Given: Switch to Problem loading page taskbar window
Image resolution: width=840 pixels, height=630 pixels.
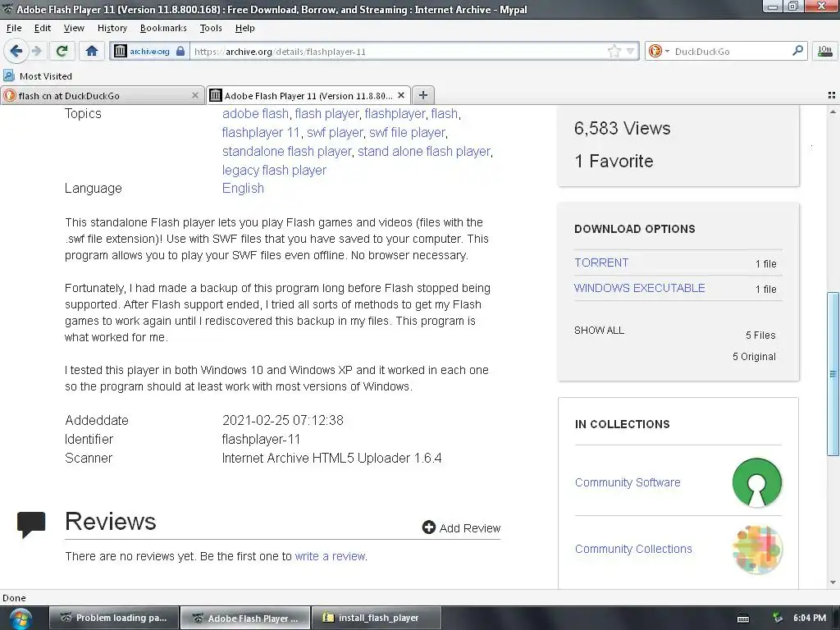Looking at the screenshot, I should [x=113, y=618].
